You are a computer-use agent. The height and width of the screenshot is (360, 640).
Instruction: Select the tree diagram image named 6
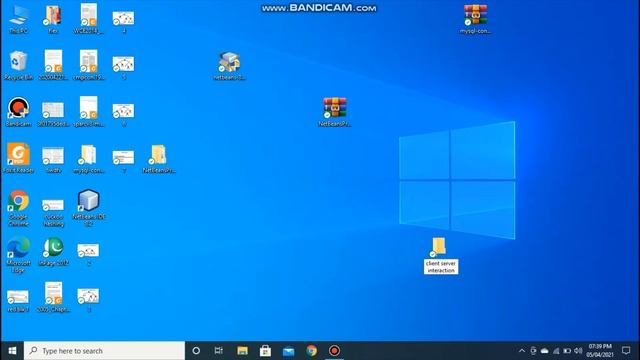tap(123, 114)
